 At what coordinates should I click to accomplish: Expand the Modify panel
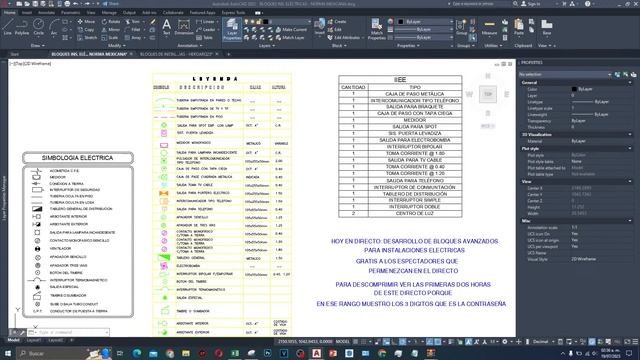click(x=117, y=46)
